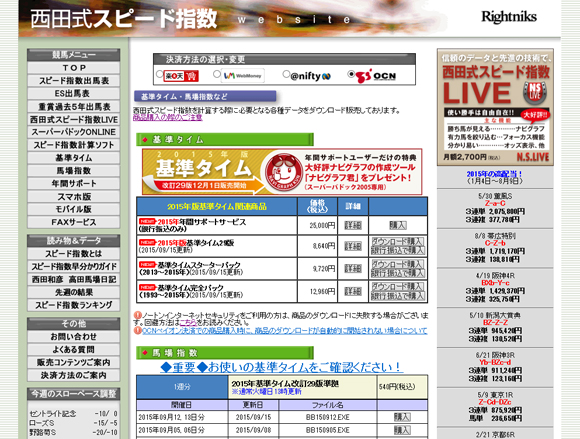Open スピード指数早分かりガイド menu item

(74, 267)
